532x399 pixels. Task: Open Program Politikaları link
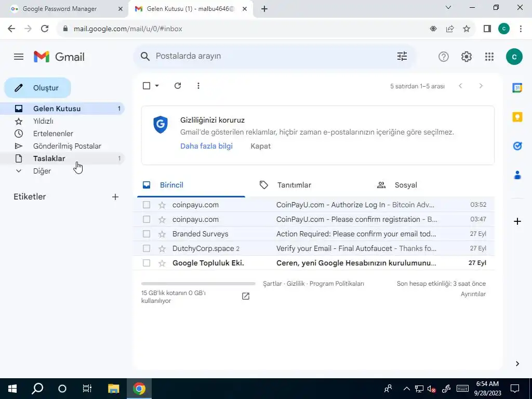(x=337, y=284)
